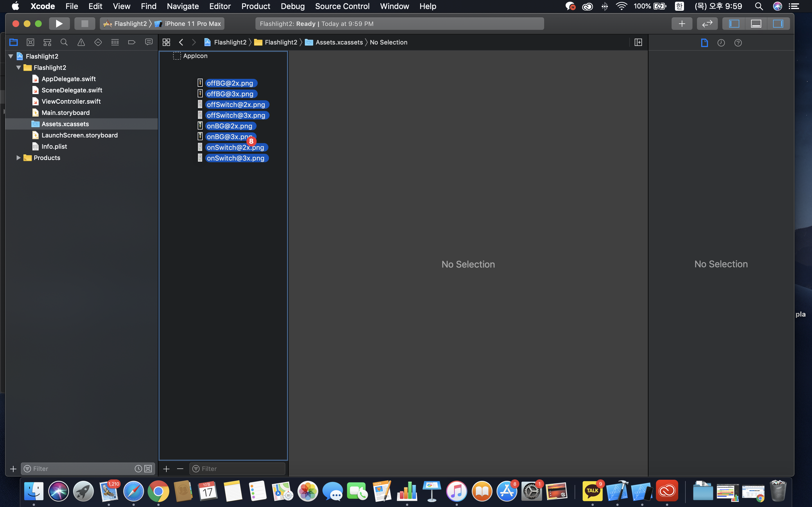Run the Flashlight2 scheme with Play button
Screen dimensions: 812x507
coord(59,23)
